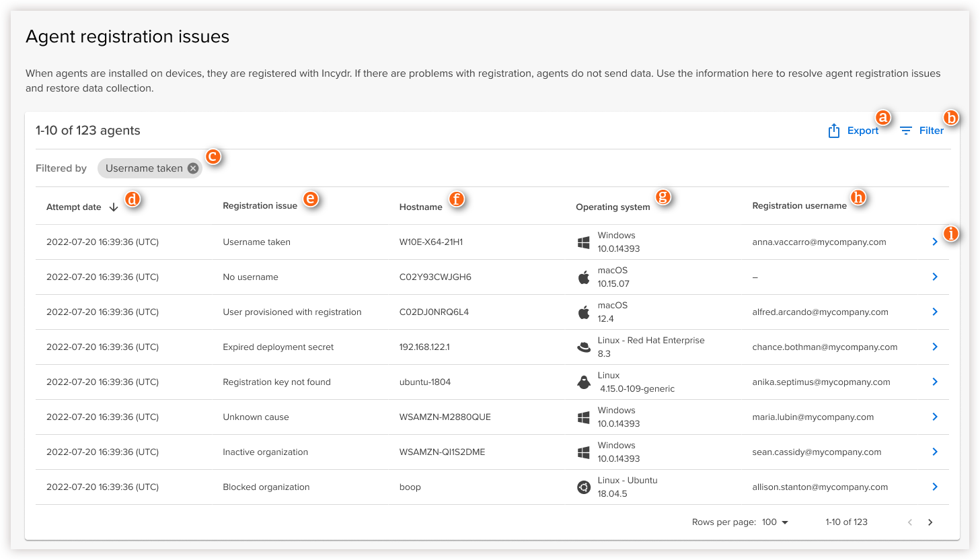Viewport: 980px width, 560px height.
Task: Open the Rows per page dropdown
Action: coord(776,522)
